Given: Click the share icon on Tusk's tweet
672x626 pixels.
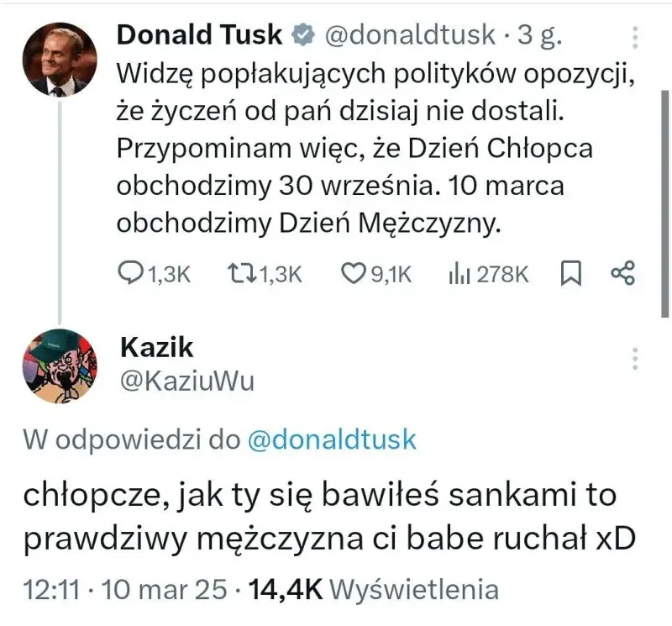Looking at the screenshot, I should pos(623,273).
